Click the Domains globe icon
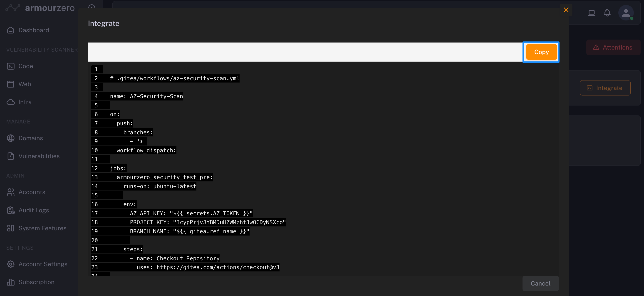The image size is (644, 296). coord(10,138)
